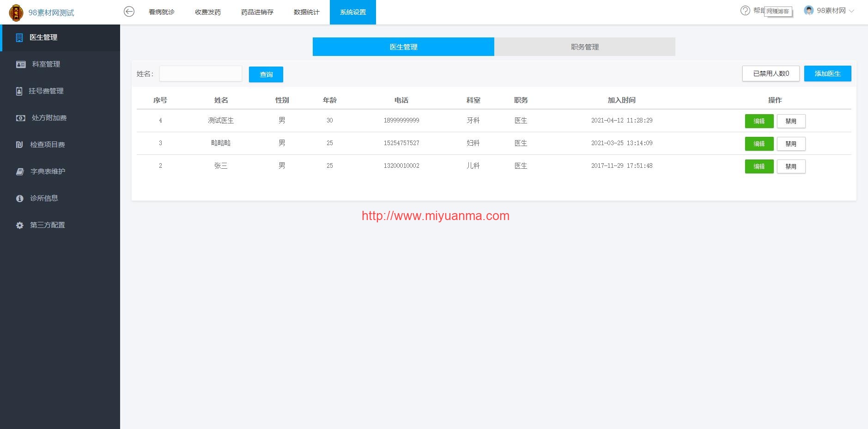
Task: Click 编辑 for 张三
Action: click(x=759, y=166)
